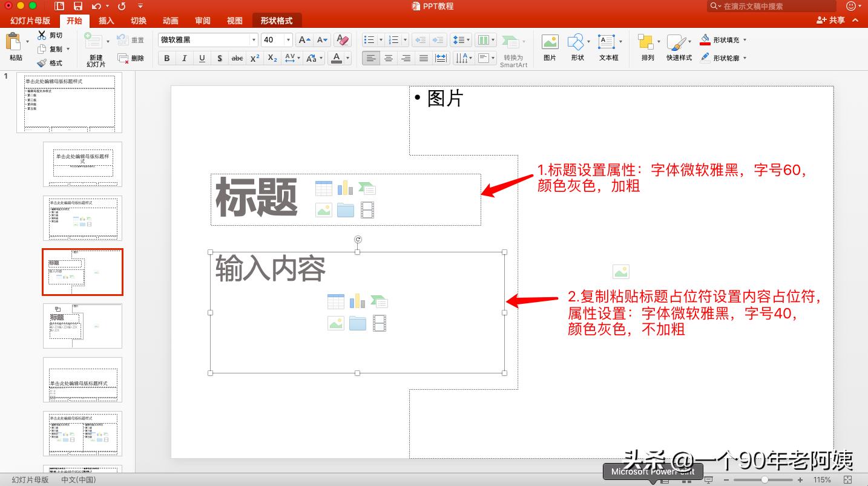The image size is (868, 486).
Task: Click the line spacing icon
Action: 459,39
